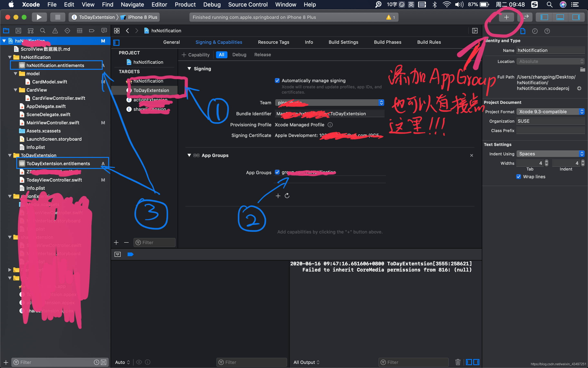Hide the Navigator panel
This screenshot has width=588, height=368.
point(544,17)
